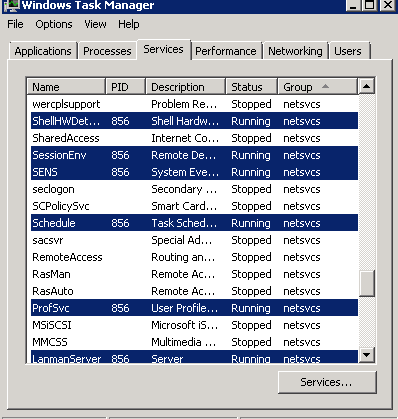Viewport: 398px width, 419px height.
Task: Click the 'Special Ad...' description cell
Action: 182,240
